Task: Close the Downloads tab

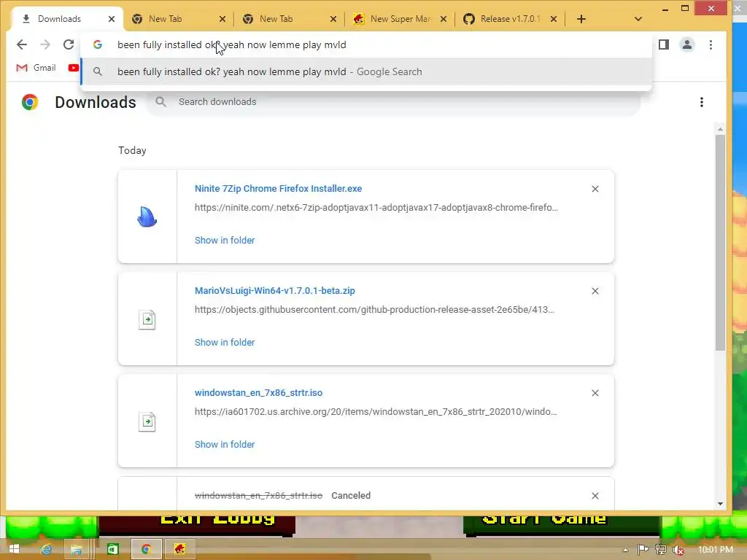Action: [112, 19]
